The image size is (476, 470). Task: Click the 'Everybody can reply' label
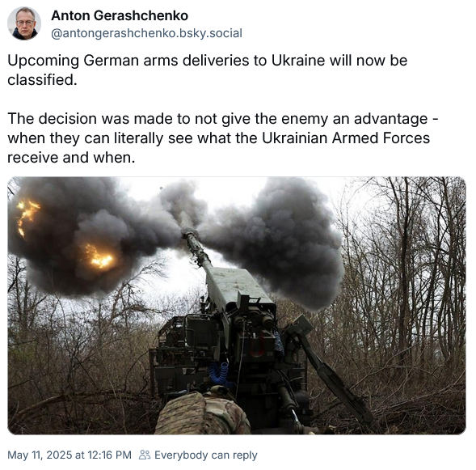(x=206, y=455)
